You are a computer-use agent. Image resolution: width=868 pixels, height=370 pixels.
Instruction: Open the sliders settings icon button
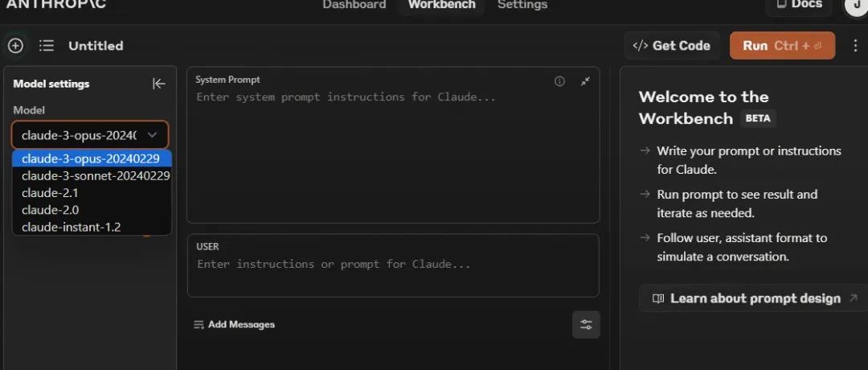586,324
